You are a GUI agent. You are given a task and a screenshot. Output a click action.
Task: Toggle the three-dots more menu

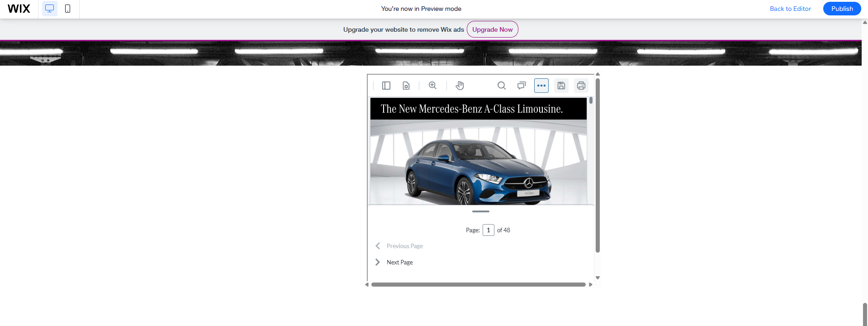[541, 86]
